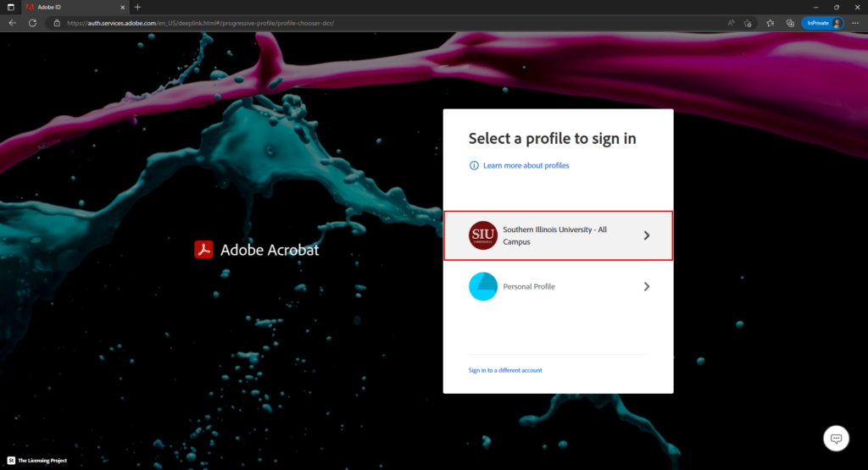Click The Licensing Project credit text
Viewport: 868px width, 470px height.
[42, 461]
